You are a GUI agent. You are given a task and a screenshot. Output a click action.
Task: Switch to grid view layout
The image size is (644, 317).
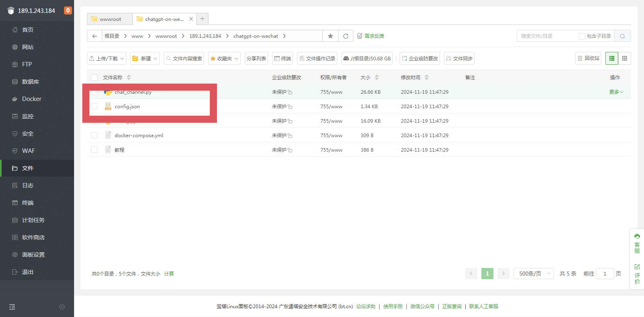[x=625, y=58]
